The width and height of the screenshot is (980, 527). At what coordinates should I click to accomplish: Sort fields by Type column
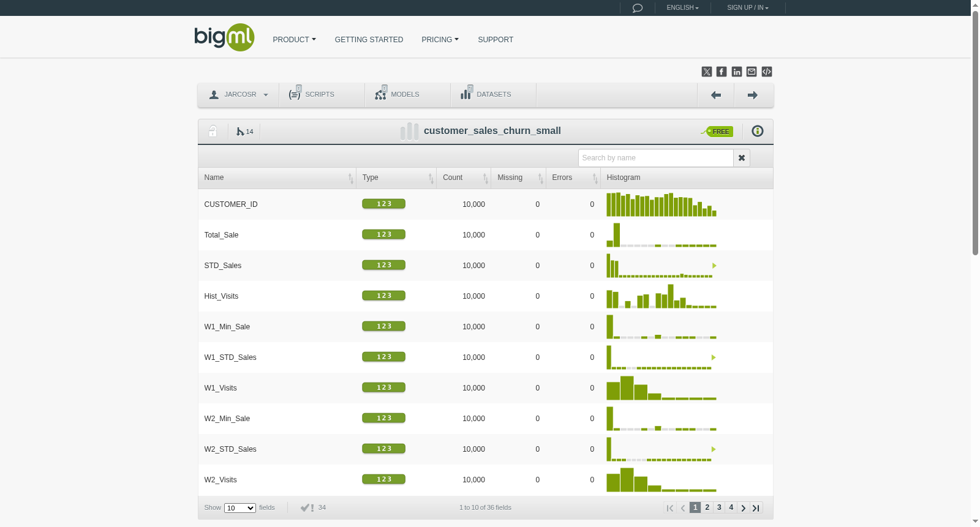396,178
